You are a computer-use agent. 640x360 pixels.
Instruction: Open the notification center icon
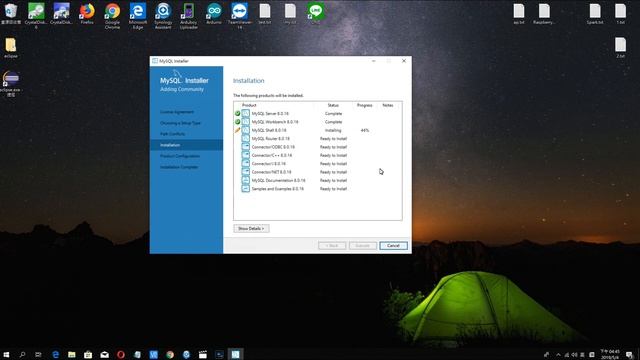(x=629, y=355)
